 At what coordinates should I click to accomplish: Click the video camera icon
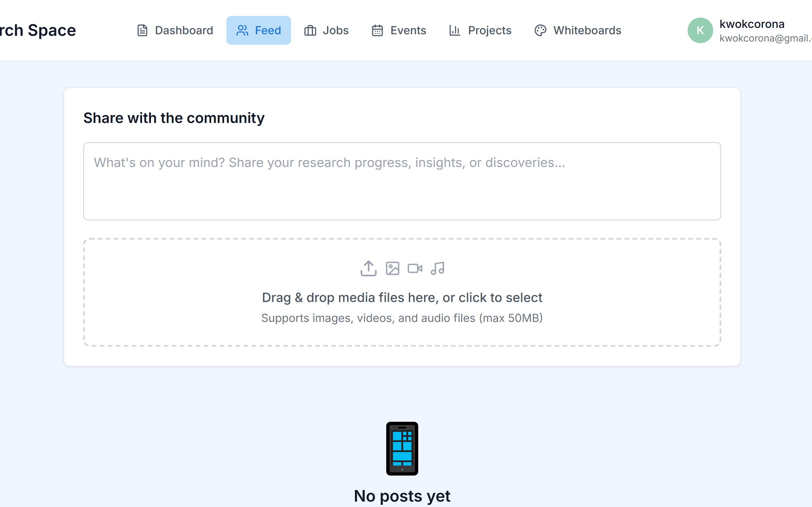(415, 269)
